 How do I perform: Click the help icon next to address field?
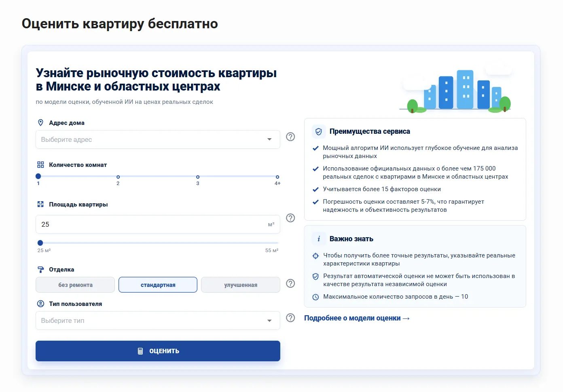(x=290, y=137)
